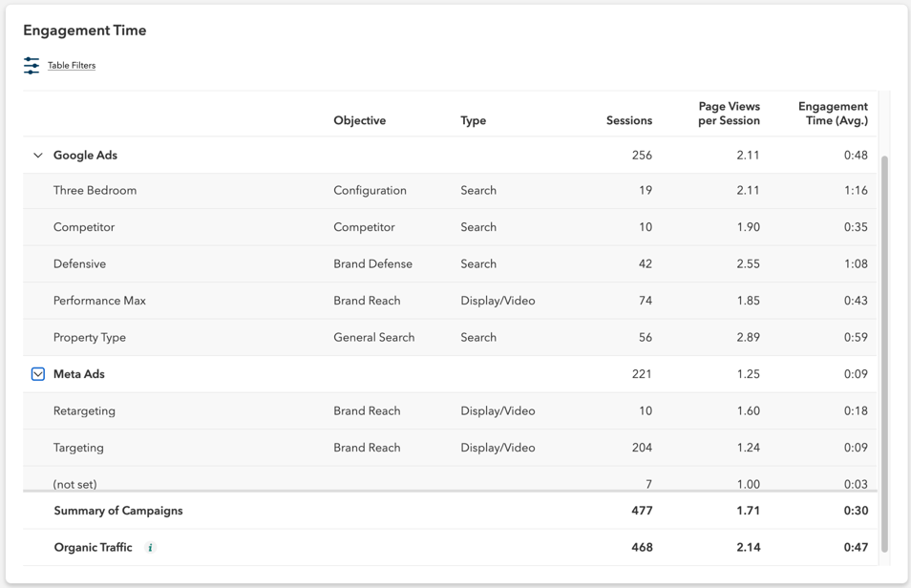Click the Property Type campaign row

click(90, 337)
